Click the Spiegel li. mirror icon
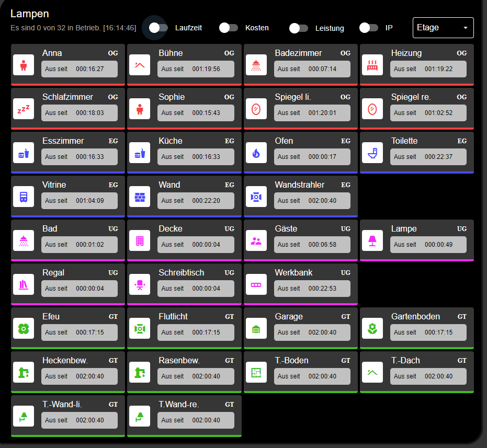Viewport: 487px width, 448px height. [256, 109]
